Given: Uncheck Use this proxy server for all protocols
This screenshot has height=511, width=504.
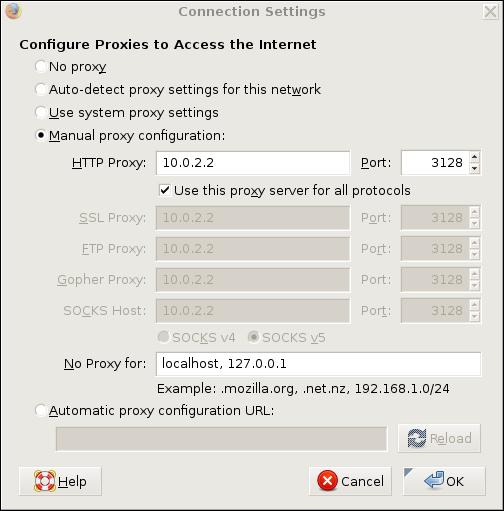Looking at the screenshot, I should pyautogui.click(x=165, y=190).
